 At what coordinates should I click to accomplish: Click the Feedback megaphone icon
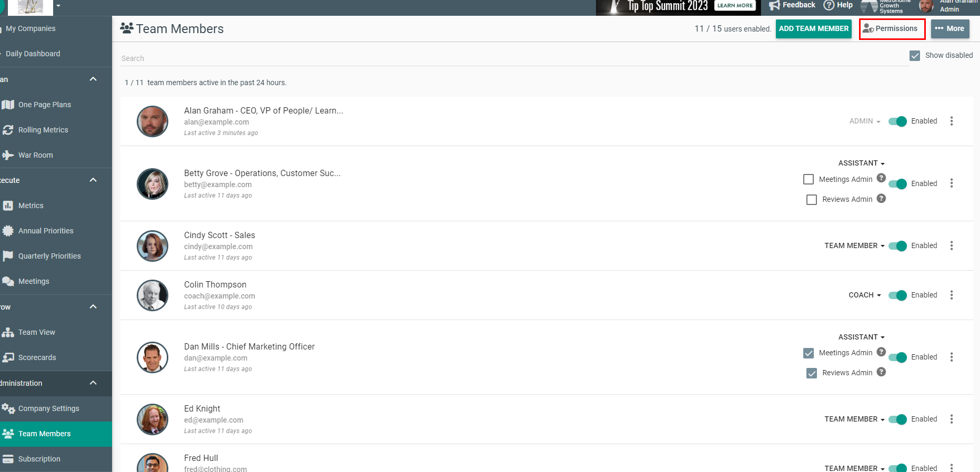click(x=774, y=5)
